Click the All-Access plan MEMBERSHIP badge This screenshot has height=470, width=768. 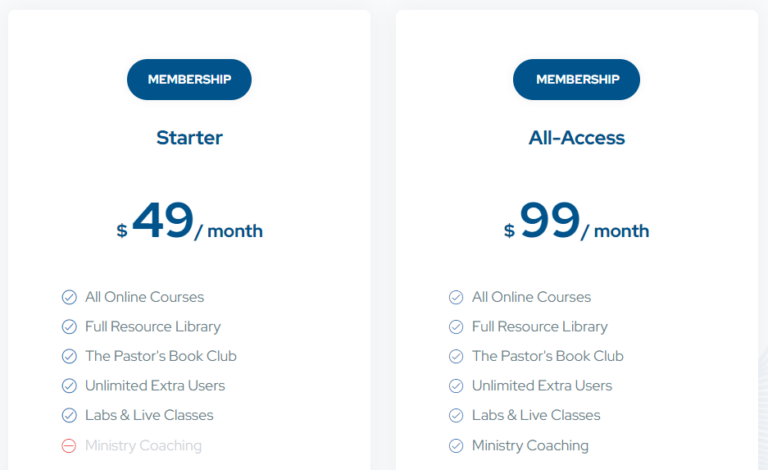576,79
